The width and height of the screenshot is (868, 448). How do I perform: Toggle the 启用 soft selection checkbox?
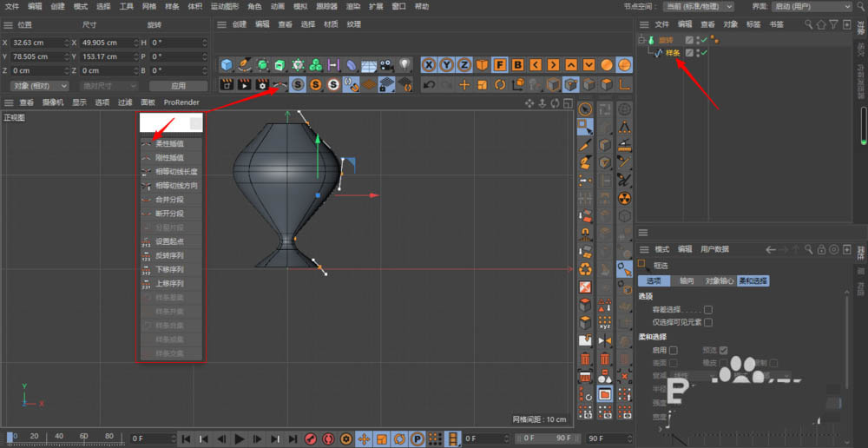(674, 350)
